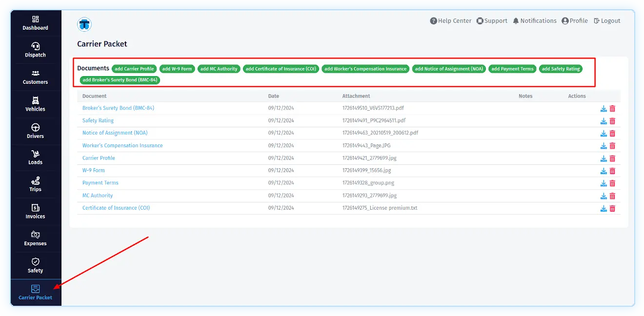Download the W-9 Form attachment
The image size is (644, 316).
pyautogui.click(x=604, y=171)
